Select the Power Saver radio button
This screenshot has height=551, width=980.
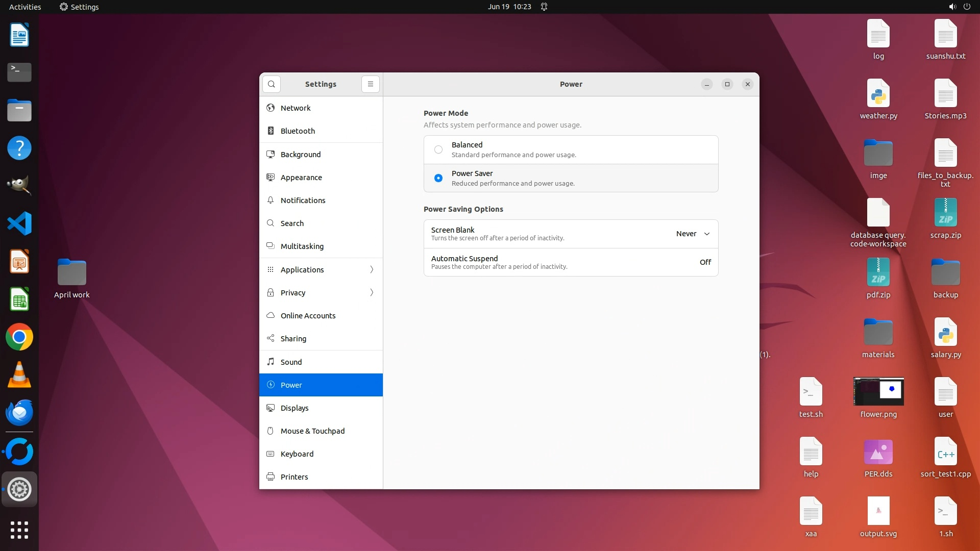point(438,178)
